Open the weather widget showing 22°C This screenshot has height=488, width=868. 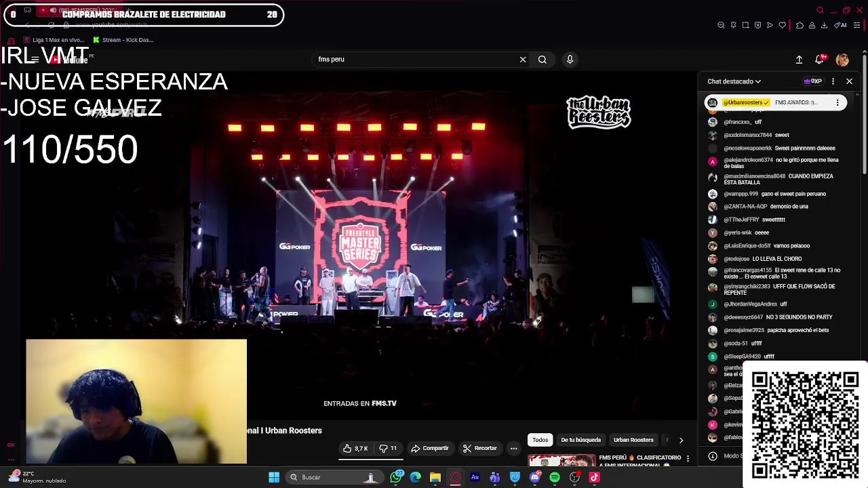[x=37, y=477]
